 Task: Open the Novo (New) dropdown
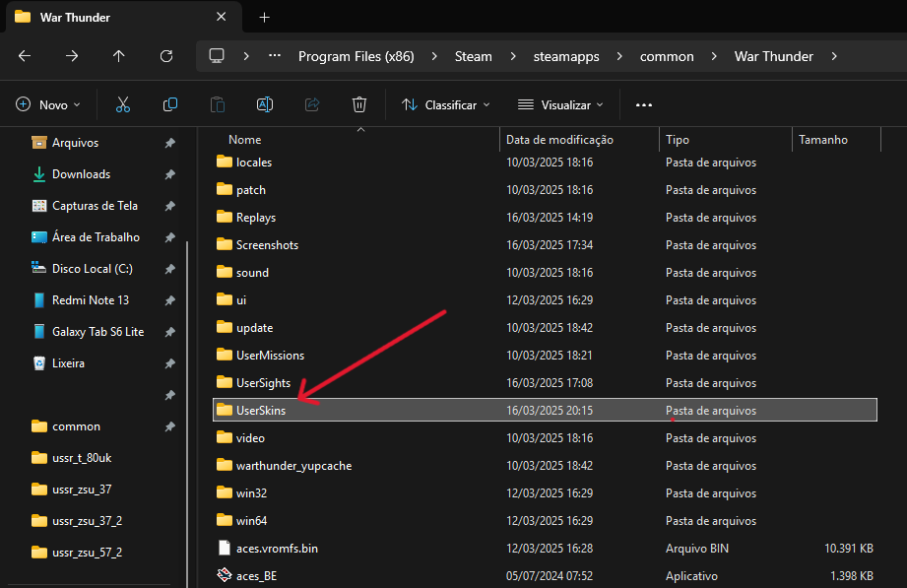click(48, 104)
